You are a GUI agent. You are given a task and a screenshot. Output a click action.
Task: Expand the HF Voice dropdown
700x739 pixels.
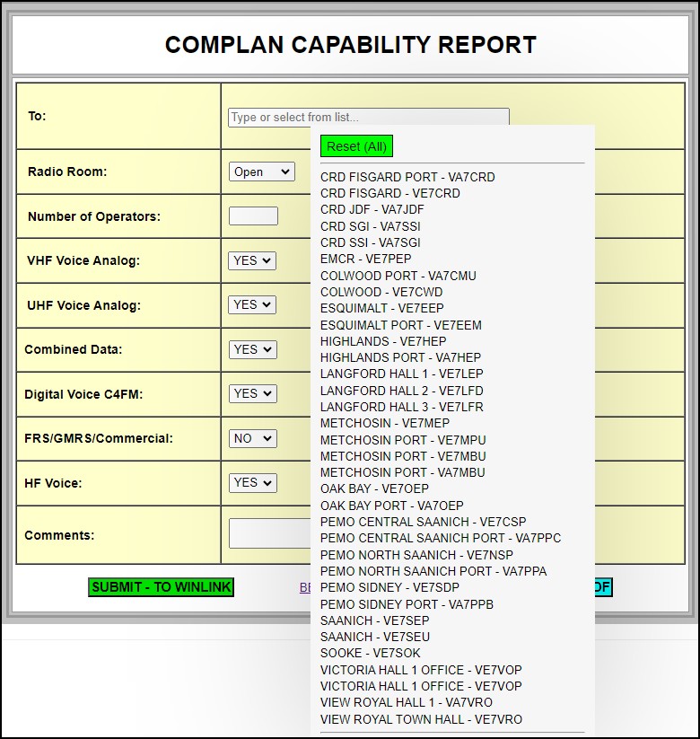(x=252, y=482)
